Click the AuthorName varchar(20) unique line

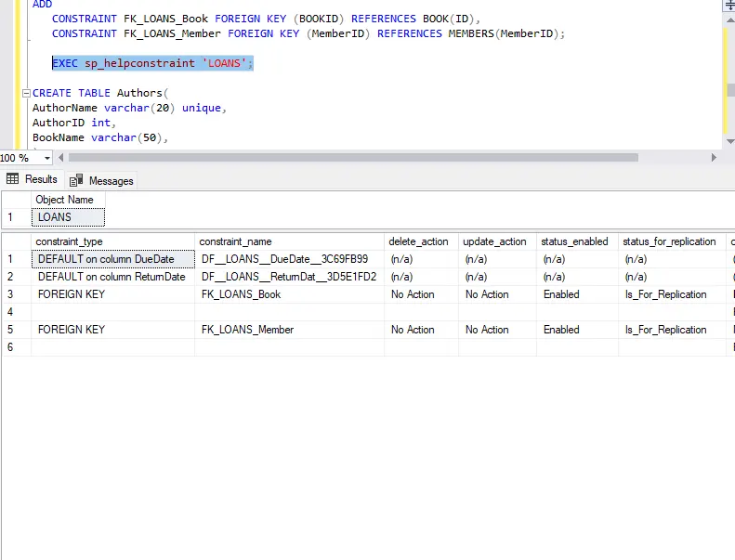pyautogui.click(x=129, y=109)
